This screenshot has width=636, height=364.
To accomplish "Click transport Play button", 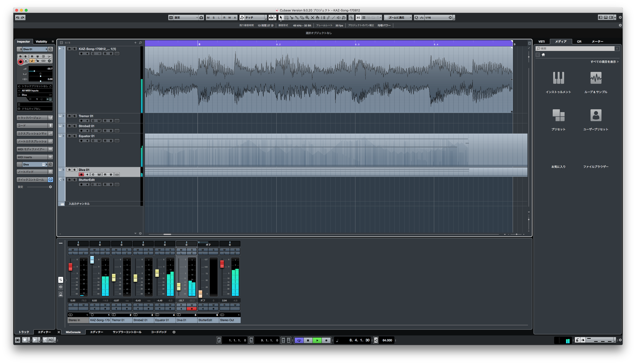I will pyautogui.click(x=317, y=340).
